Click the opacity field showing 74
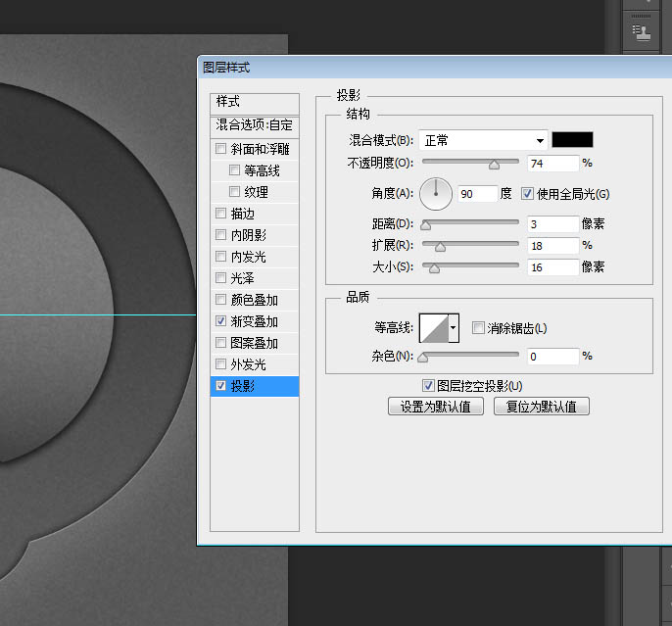 point(553,164)
